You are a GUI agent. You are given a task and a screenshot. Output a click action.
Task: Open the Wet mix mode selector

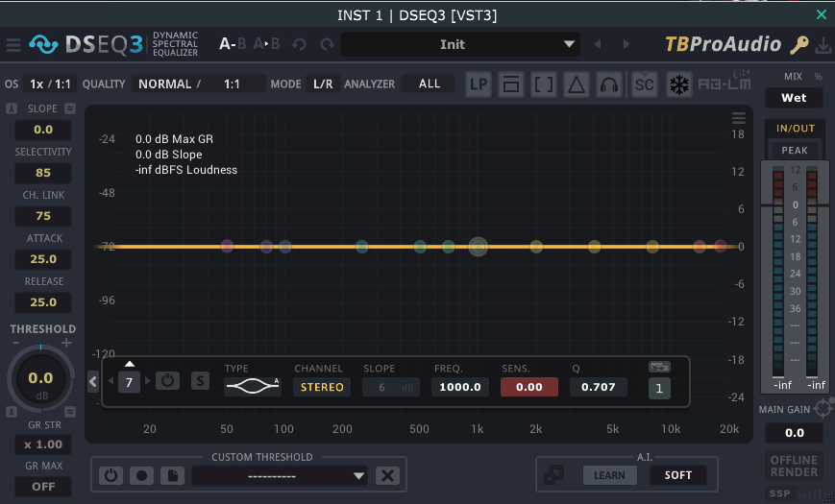click(794, 98)
